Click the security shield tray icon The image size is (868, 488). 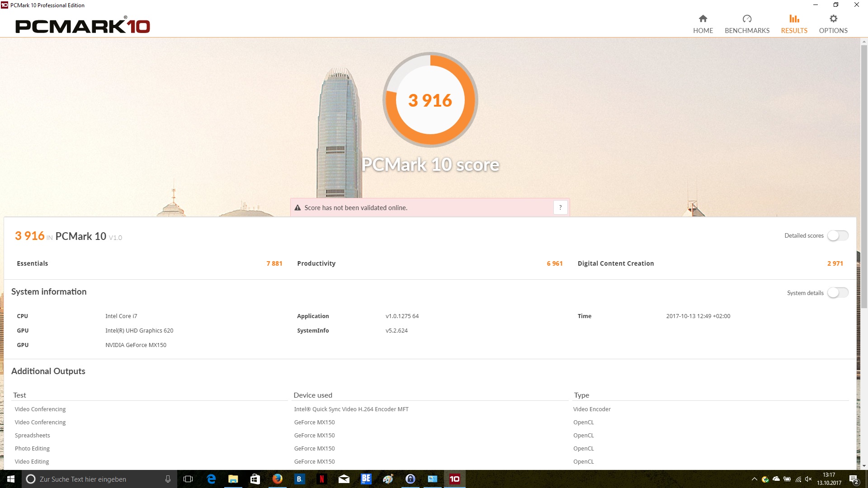pyautogui.click(x=765, y=479)
